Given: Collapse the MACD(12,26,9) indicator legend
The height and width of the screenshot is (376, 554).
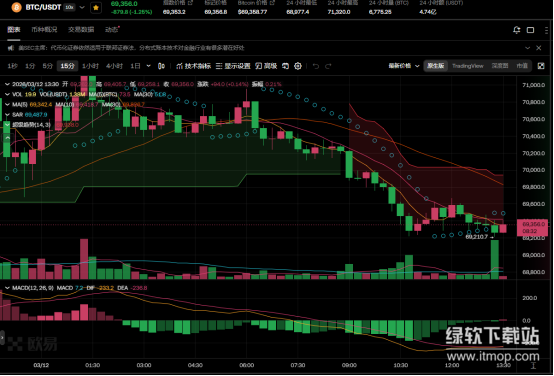Looking at the screenshot, I should [x=7, y=288].
